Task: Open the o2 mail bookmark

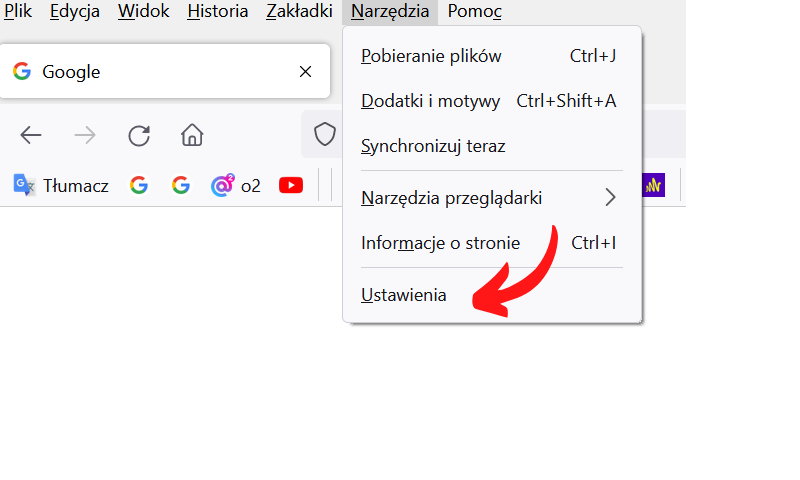Action: tap(236, 186)
